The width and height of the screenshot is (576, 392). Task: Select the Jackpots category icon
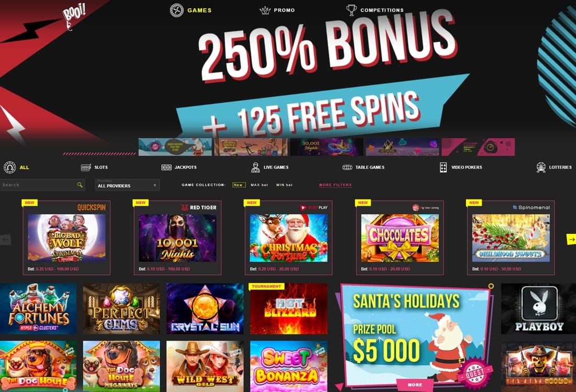tap(167, 167)
